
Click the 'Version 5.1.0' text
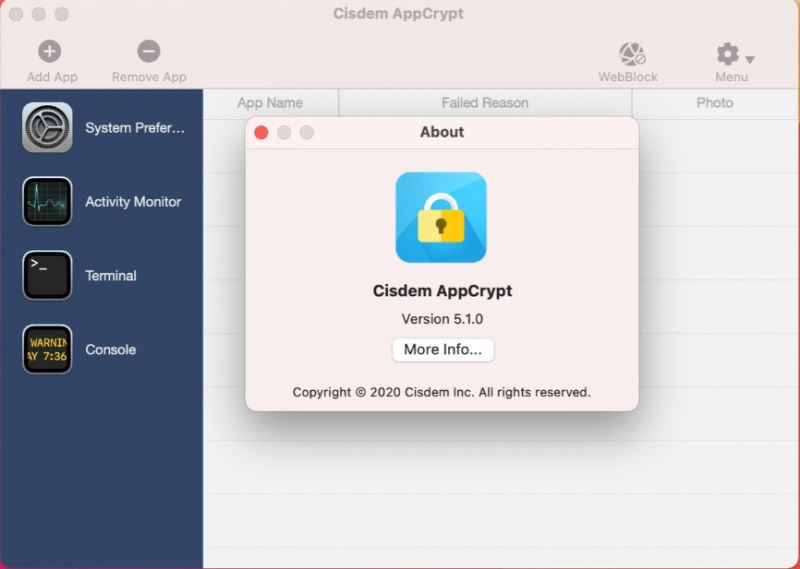pos(442,319)
